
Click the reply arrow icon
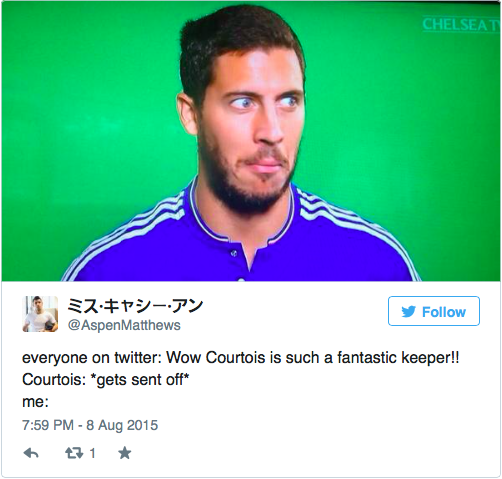click(31, 453)
